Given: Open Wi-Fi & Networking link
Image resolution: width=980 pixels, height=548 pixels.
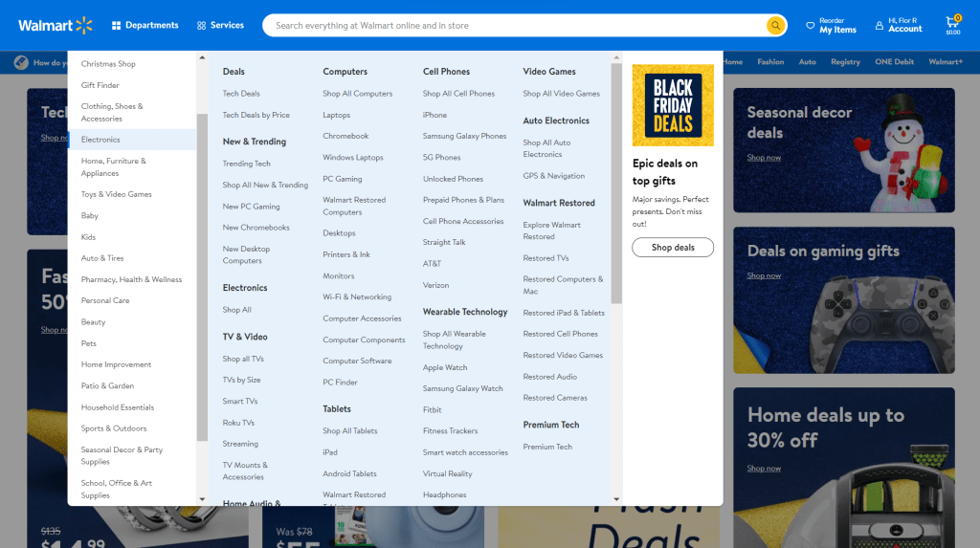Looking at the screenshot, I should pyautogui.click(x=357, y=296).
